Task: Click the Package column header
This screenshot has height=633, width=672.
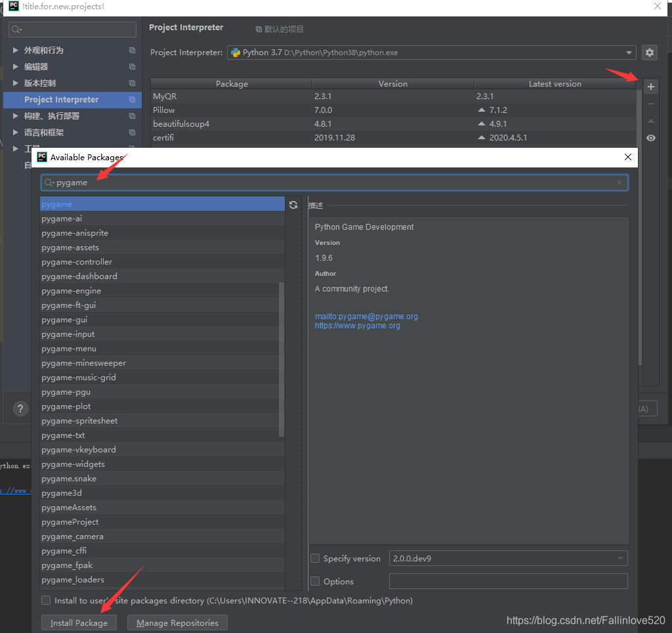Action: click(x=232, y=83)
